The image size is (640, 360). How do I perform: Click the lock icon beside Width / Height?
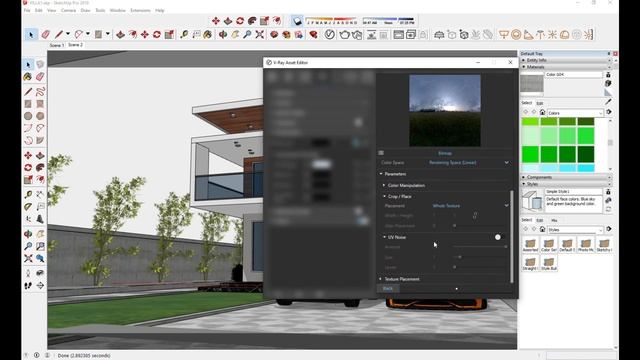pos(474,216)
